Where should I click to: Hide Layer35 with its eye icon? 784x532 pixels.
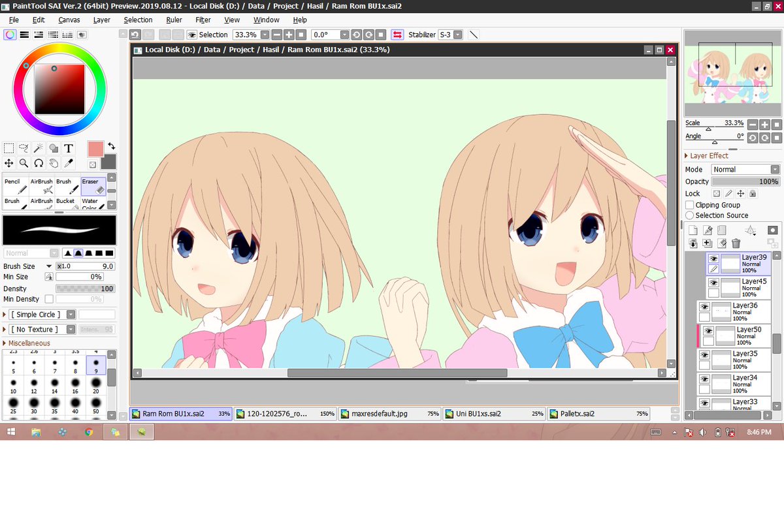click(x=704, y=355)
